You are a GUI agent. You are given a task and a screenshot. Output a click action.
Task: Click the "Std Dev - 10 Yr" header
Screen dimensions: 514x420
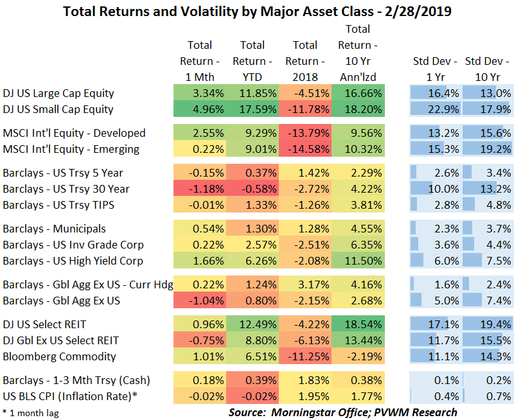[488, 69]
